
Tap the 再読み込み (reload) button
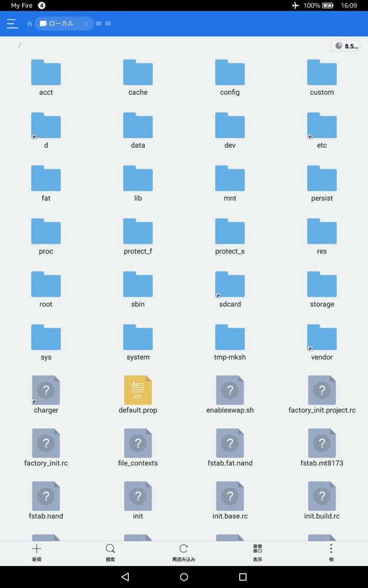tap(183, 553)
